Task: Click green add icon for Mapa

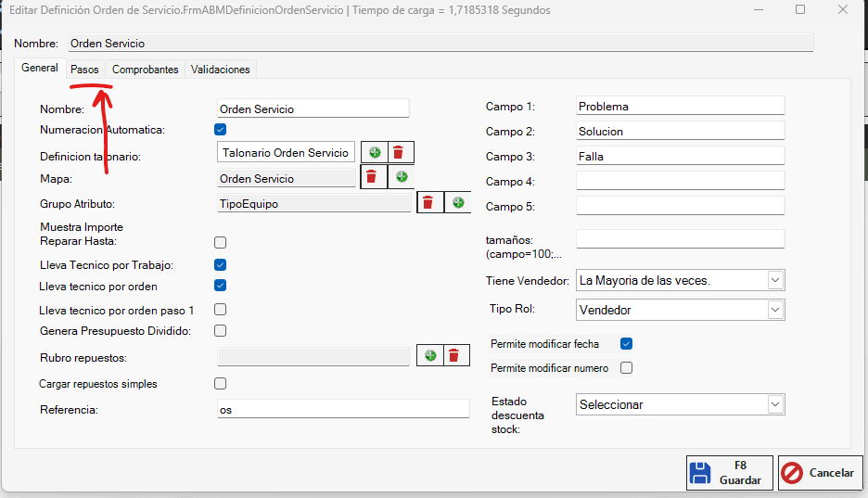Action: (x=402, y=177)
